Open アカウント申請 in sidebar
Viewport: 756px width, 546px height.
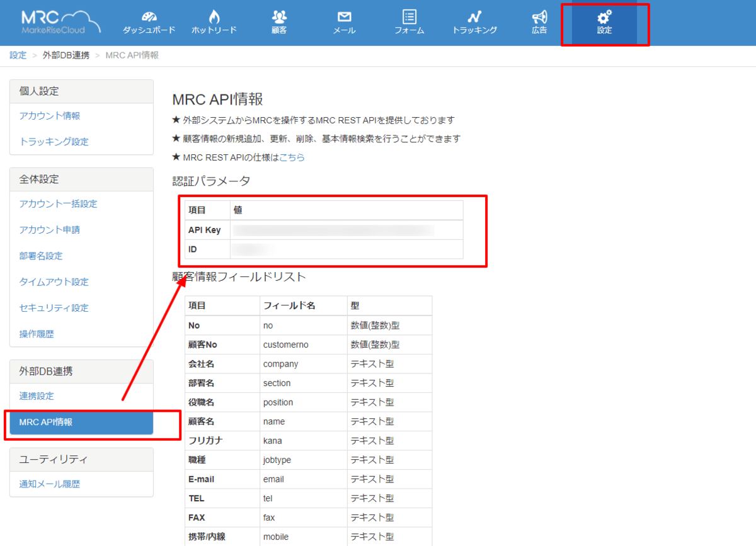tap(50, 230)
